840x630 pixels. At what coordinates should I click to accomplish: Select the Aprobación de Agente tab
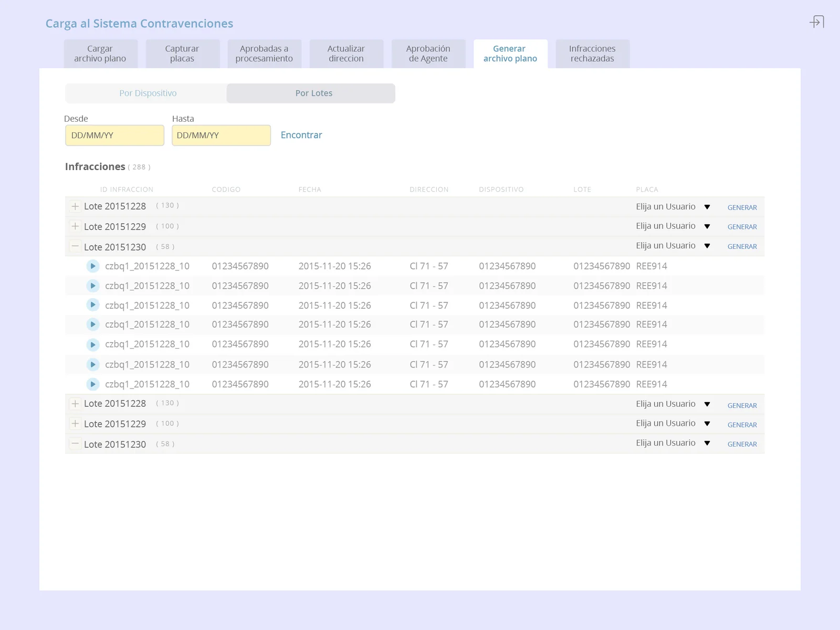pos(428,54)
